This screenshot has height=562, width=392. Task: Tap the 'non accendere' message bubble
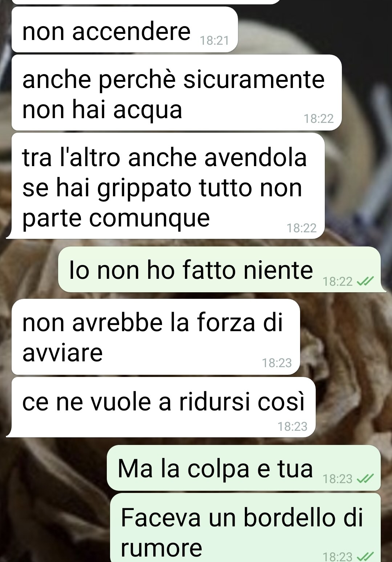[x=125, y=30]
